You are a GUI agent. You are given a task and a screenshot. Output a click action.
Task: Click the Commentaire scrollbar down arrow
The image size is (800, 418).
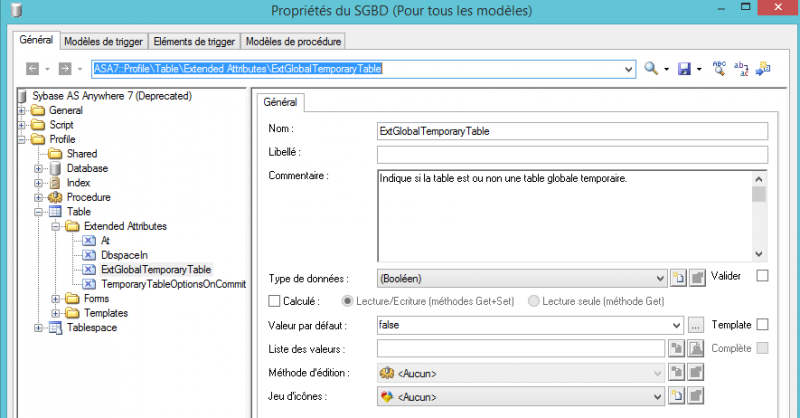[759, 254]
